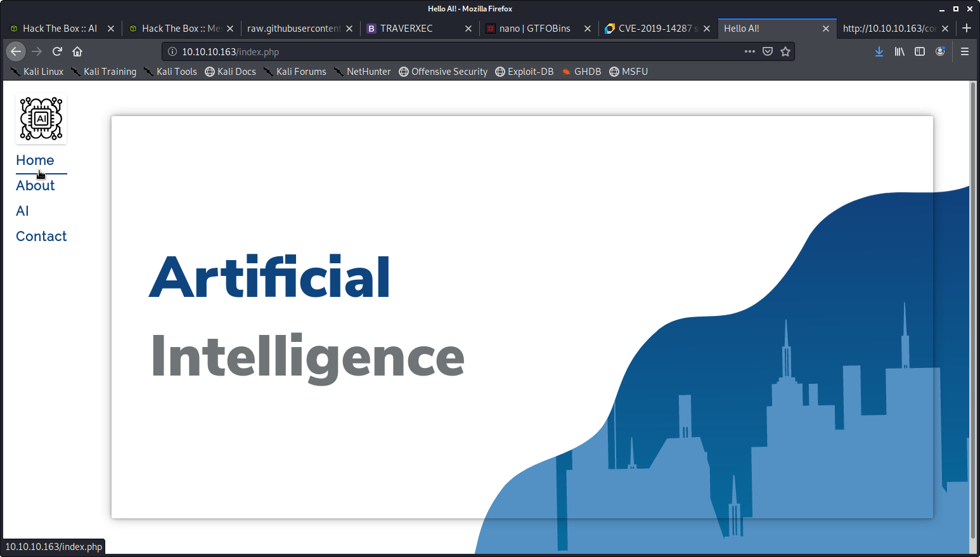Bookmark this page with the star icon
The width and height of the screenshot is (980, 557).
coord(785,51)
